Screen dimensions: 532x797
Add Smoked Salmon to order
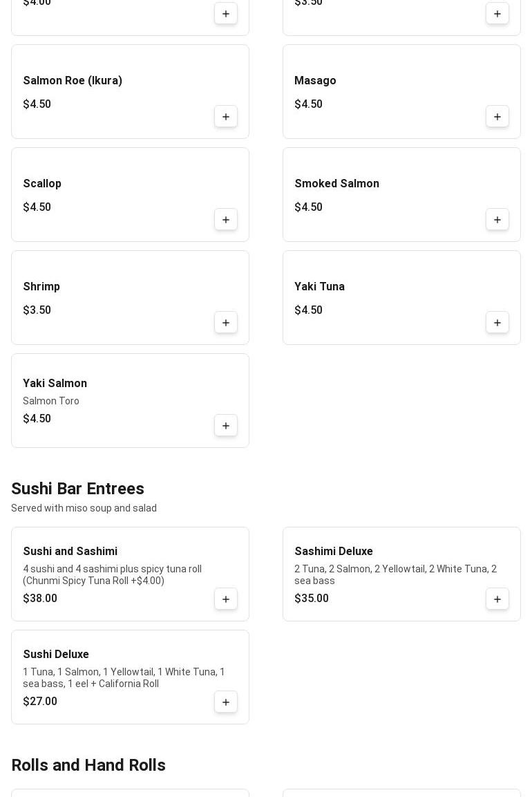pos(497,219)
